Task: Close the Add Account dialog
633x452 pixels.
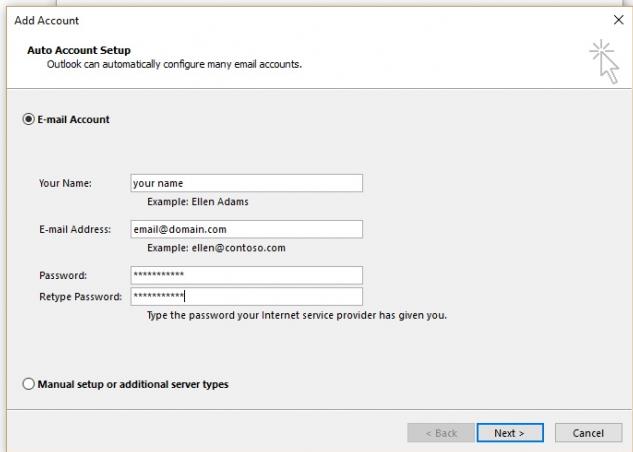Action: click(x=618, y=19)
